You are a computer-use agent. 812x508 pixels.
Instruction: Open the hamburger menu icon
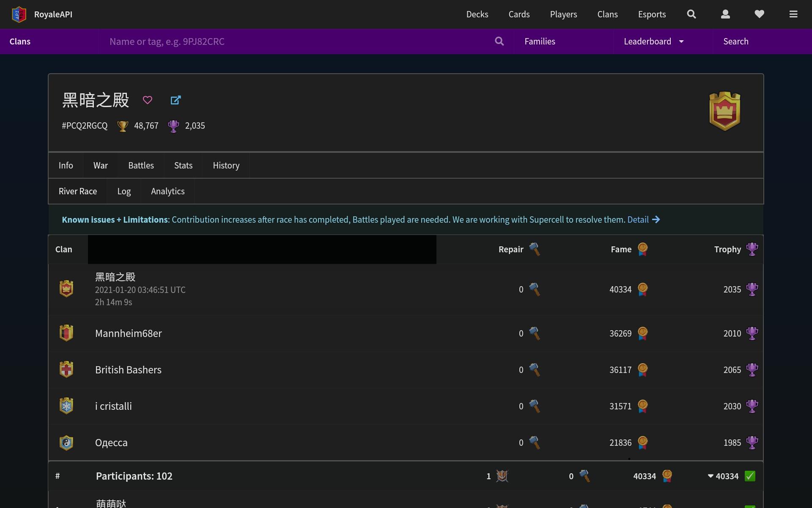[793, 14]
